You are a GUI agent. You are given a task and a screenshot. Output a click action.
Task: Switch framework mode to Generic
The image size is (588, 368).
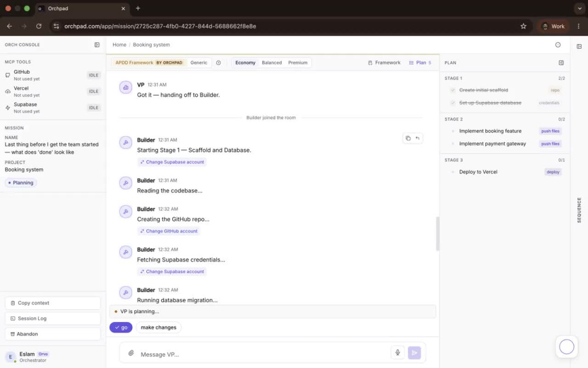[x=199, y=63]
